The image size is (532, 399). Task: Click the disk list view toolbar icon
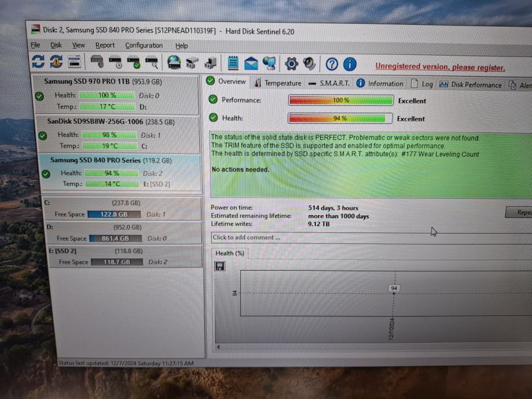[74, 62]
